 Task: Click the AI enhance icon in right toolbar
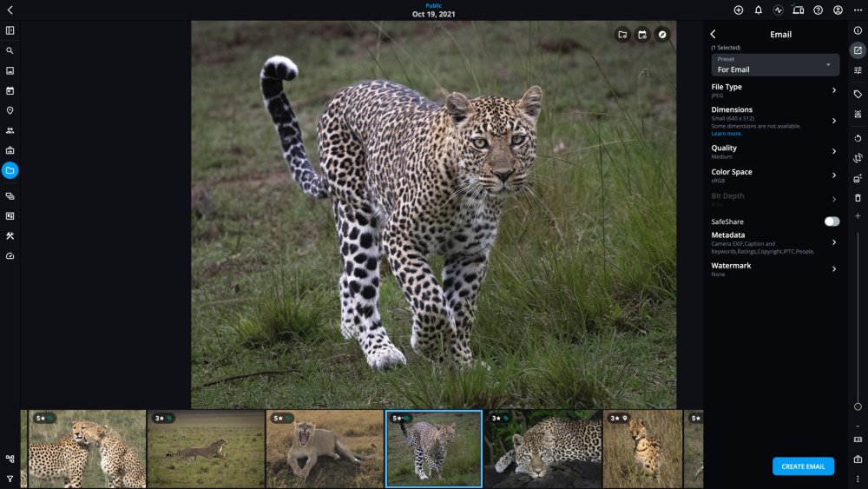pos(858,178)
